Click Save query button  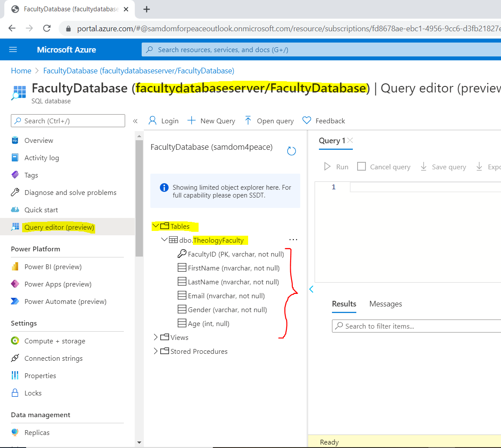coord(443,167)
